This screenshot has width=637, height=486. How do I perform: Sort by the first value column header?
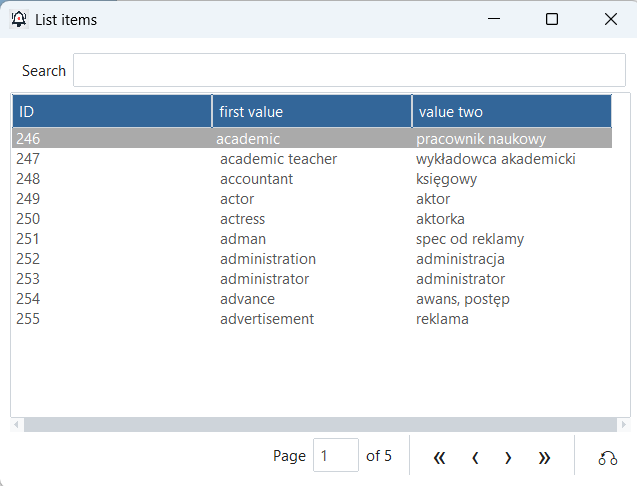pos(311,112)
